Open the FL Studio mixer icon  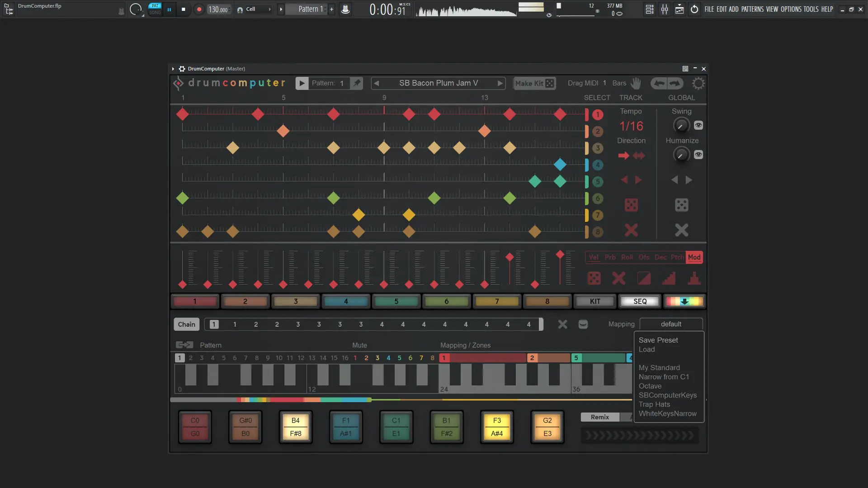(x=665, y=9)
